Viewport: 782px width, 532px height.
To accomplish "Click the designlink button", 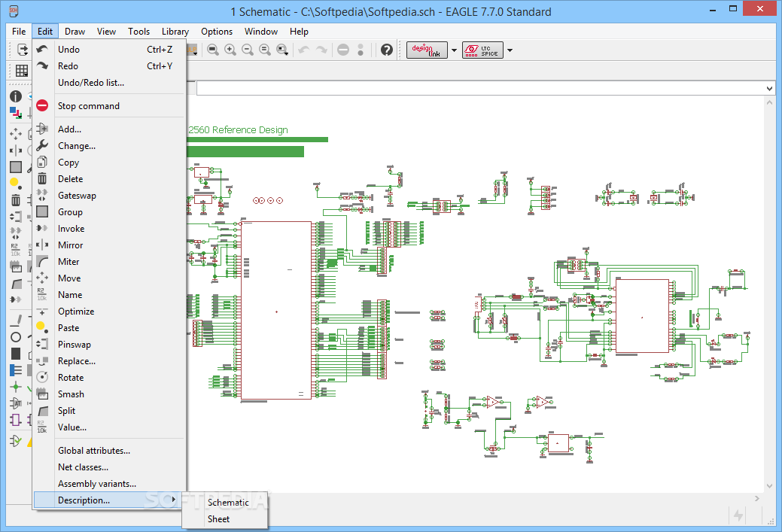I will [x=427, y=50].
